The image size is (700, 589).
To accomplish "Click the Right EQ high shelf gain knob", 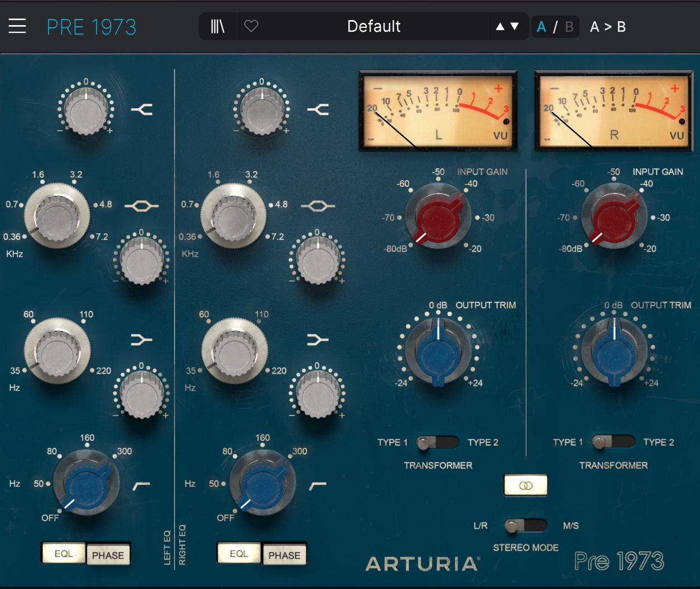I will [x=262, y=110].
